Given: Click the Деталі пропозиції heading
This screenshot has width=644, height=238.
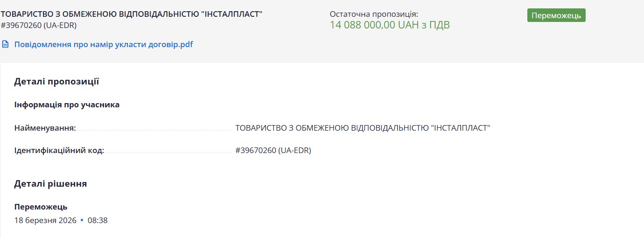Looking at the screenshot, I should 56,82.
